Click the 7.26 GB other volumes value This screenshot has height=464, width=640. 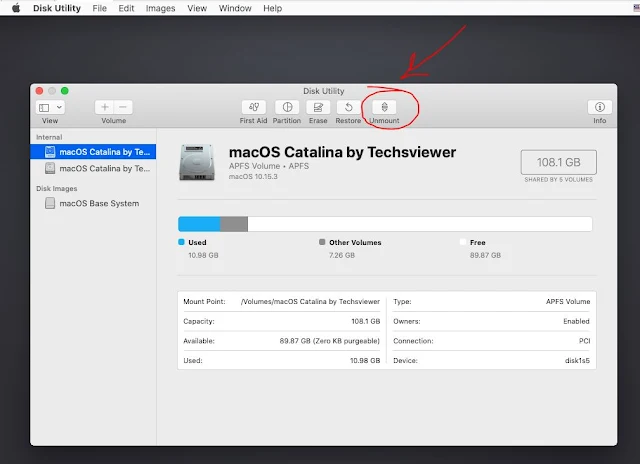tap(342, 255)
